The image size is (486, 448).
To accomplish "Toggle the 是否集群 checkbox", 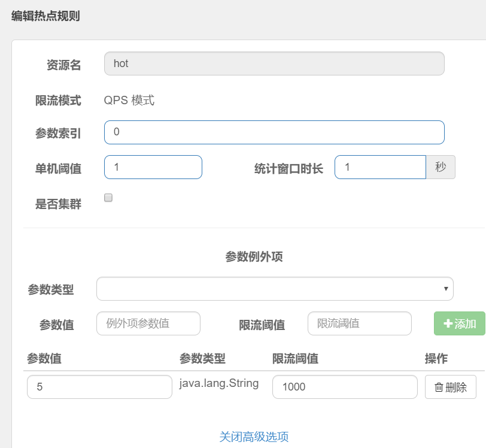I will click(x=108, y=198).
